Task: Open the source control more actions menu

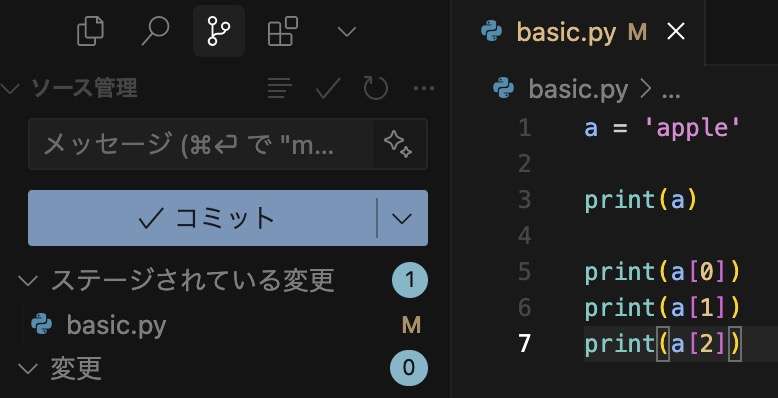Action: (x=424, y=88)
